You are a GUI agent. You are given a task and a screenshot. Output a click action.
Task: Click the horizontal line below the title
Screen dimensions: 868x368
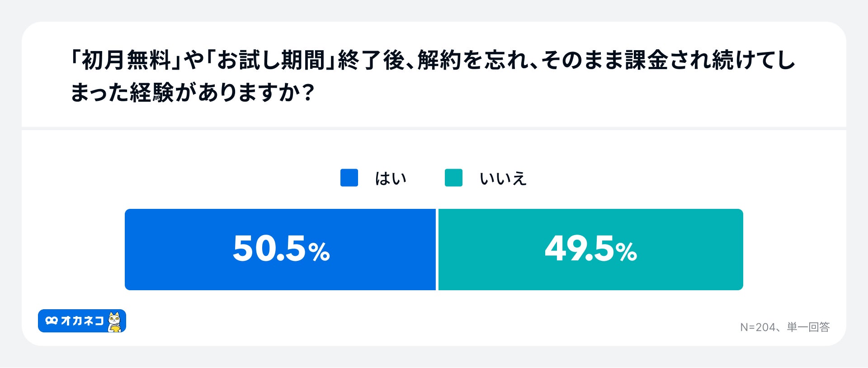pyautogui.click(x=434, y=128)
